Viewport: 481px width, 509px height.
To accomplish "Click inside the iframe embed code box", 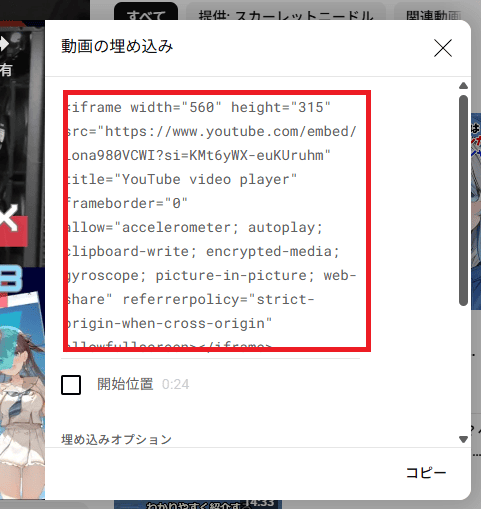I will click(217, 221).
